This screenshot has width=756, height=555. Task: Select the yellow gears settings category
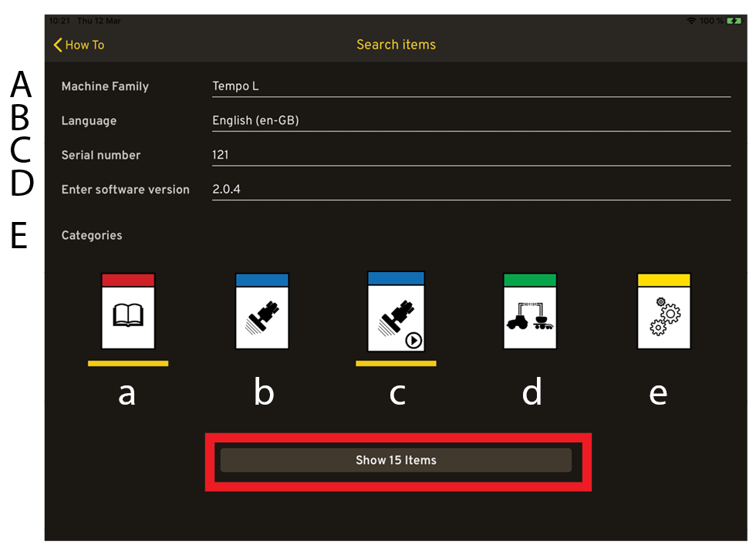click(663, 311)
